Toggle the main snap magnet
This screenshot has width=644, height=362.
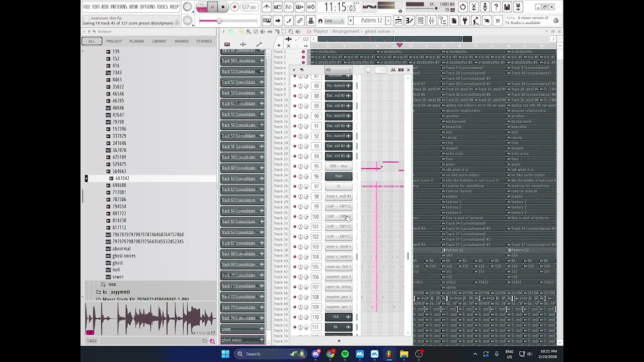click(x=320, y=21)
